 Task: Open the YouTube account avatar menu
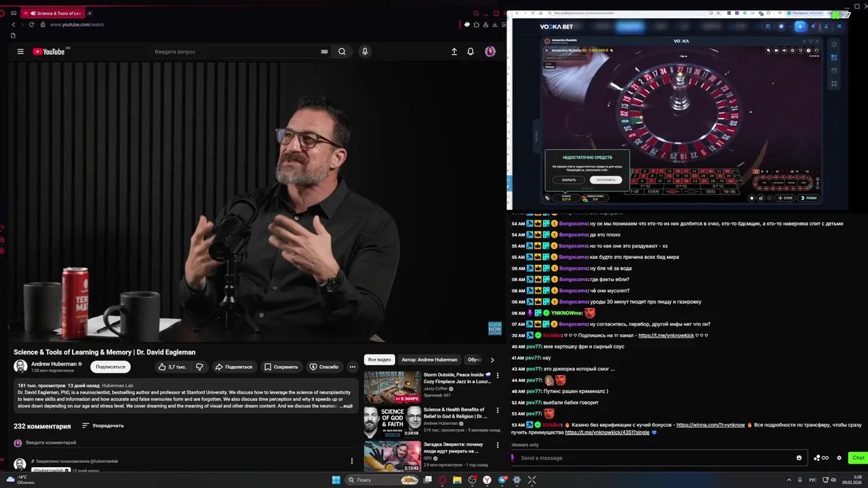coord(490,52)
